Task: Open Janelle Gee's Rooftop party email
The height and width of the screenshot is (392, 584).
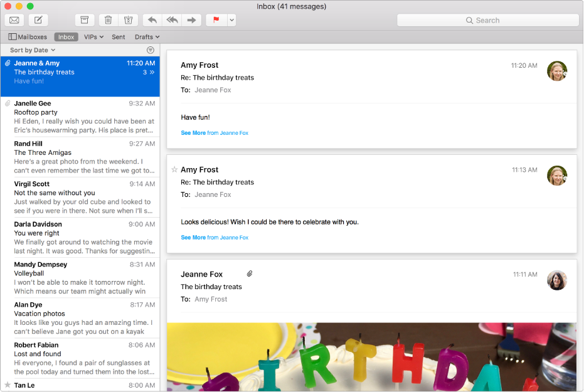Action: 80,117
